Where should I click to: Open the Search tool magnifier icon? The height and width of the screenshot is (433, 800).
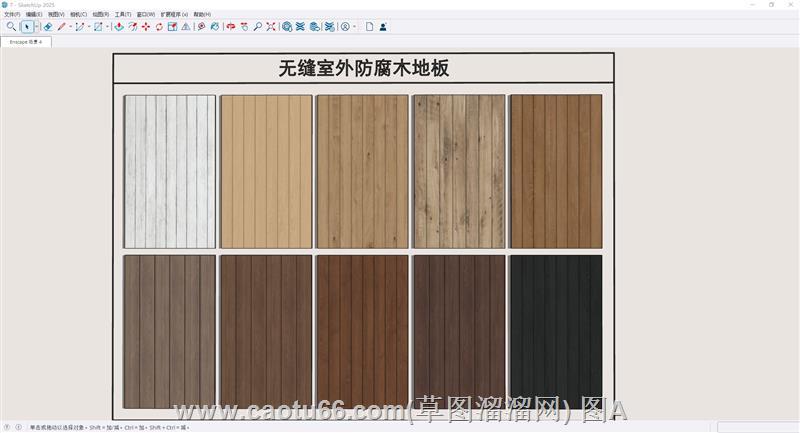pyautogui.click(x=11, y=27)
